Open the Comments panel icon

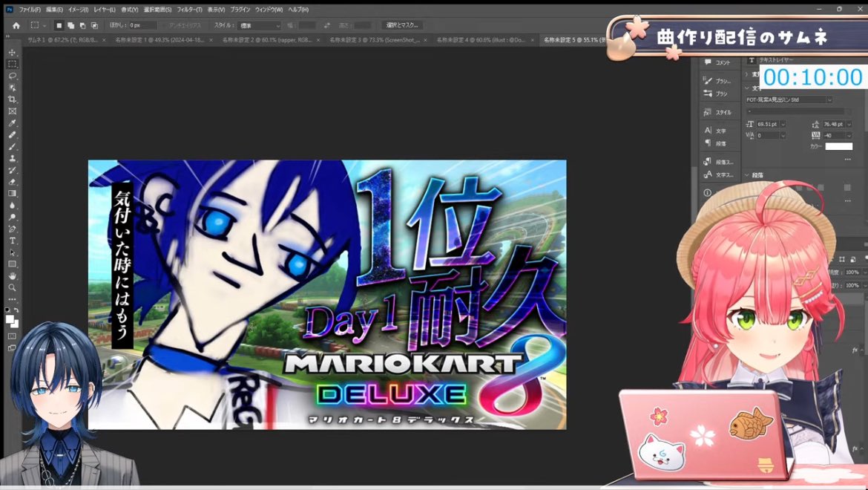(x=708, y=62)
